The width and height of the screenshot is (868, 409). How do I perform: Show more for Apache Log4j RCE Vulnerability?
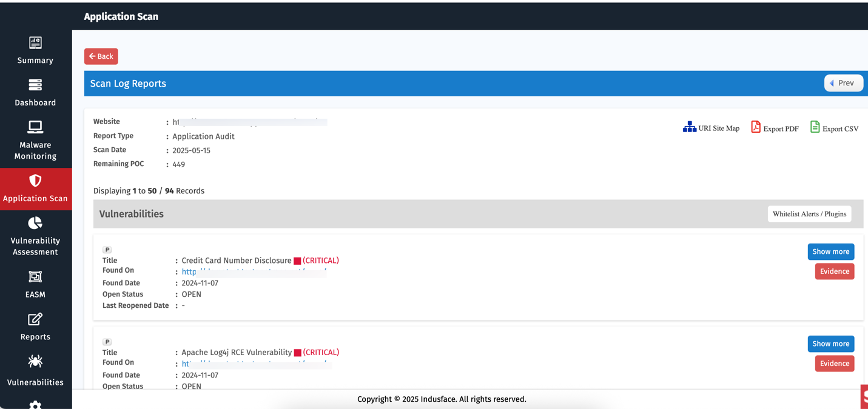(830, 344)
